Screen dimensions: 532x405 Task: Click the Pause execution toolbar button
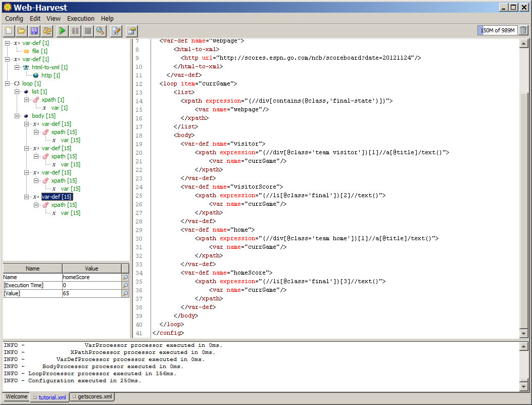click(75, 31)
